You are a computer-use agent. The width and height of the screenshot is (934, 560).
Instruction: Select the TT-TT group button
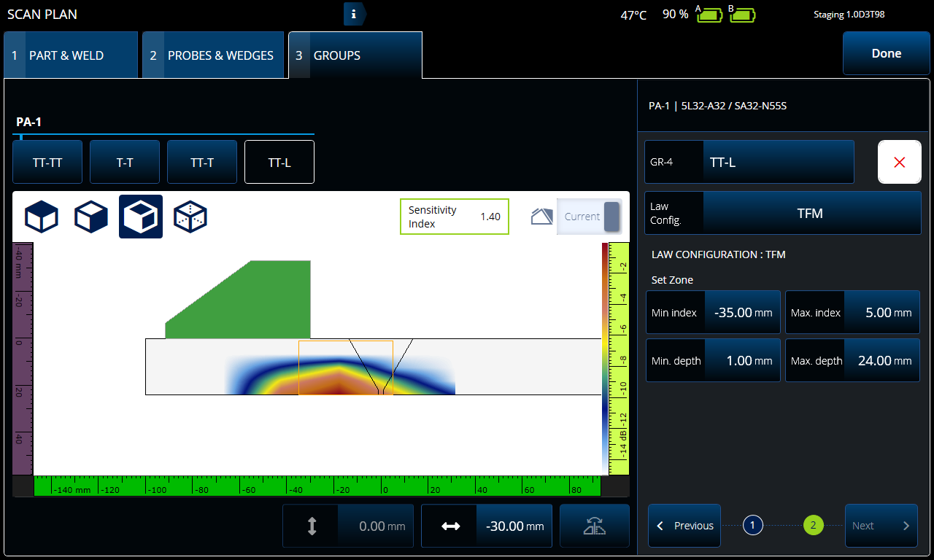47,162
